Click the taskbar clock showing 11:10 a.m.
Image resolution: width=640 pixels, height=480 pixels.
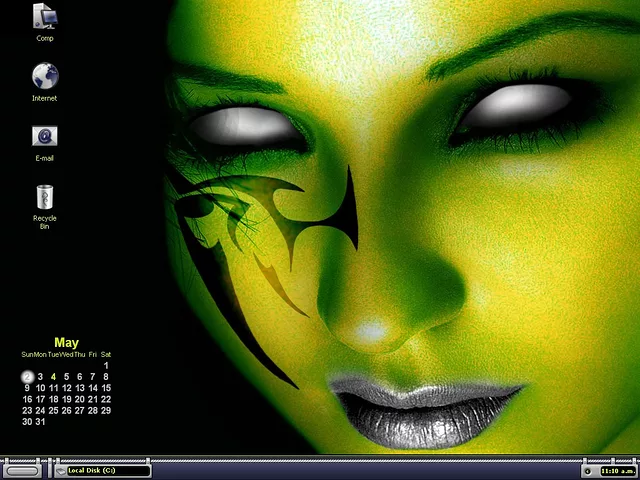(x=616, y=470)
